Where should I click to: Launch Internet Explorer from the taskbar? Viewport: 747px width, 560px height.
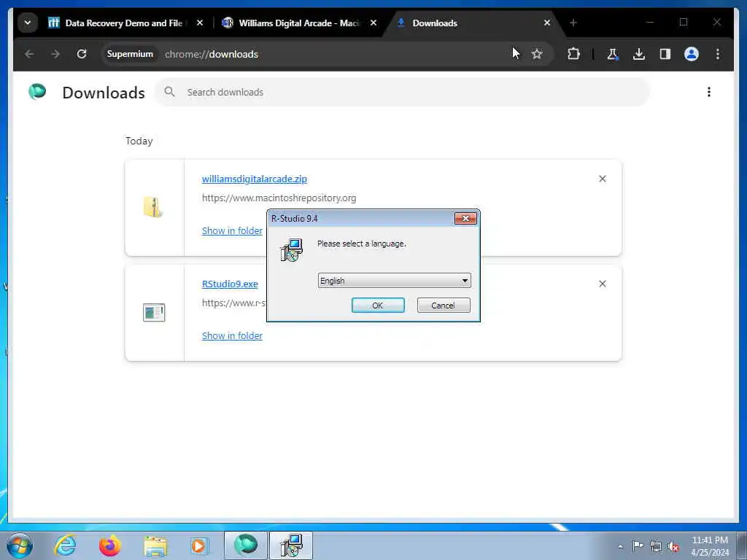pos(65,545)
